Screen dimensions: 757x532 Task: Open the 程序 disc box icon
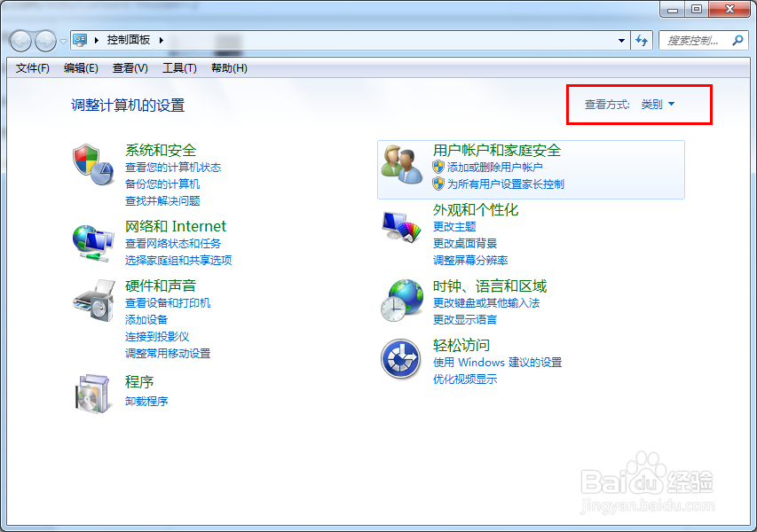pyautogui.click(x=92, y=393)
